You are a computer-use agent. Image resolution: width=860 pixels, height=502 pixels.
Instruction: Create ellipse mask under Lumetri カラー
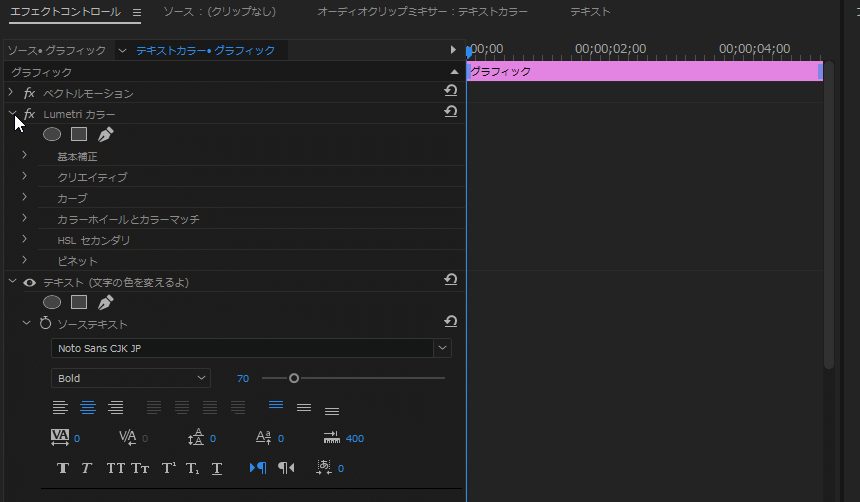tap(52, 134)
